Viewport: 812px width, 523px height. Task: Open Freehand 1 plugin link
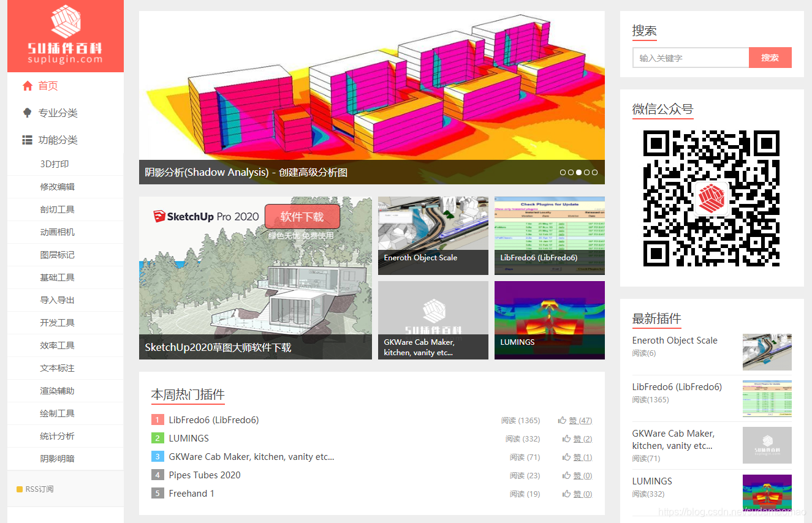click(x=192, y=494)
